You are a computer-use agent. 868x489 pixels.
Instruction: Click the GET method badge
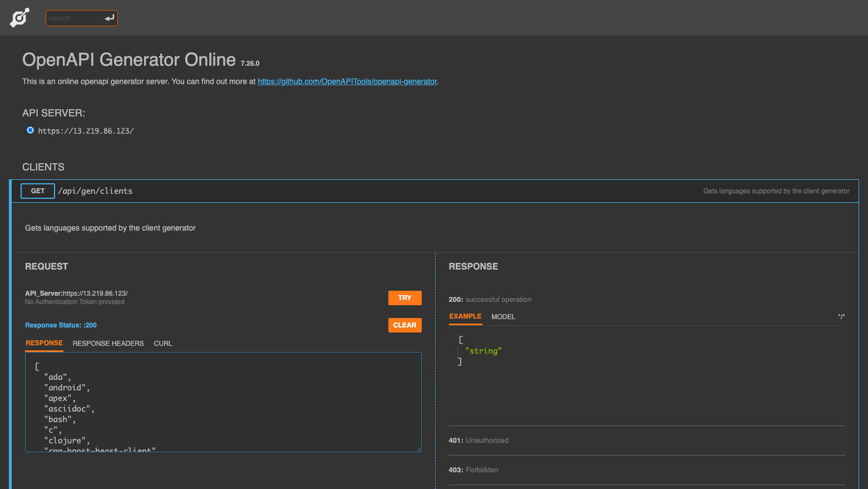[38, 191]
